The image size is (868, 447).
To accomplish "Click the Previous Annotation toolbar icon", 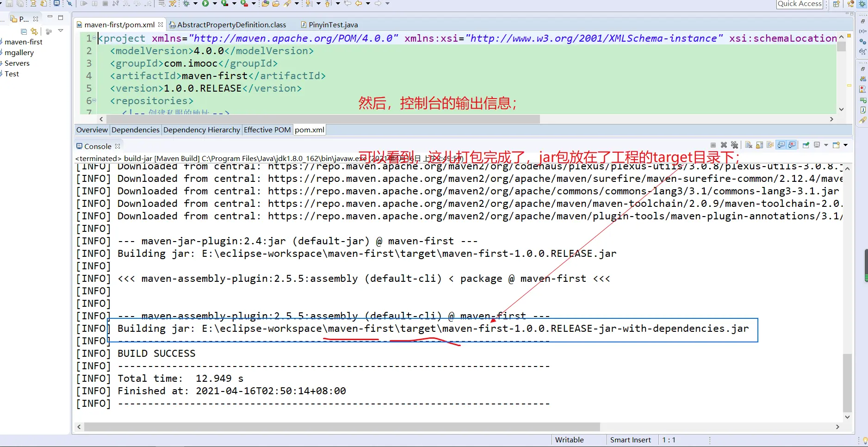I will [328, 3].
